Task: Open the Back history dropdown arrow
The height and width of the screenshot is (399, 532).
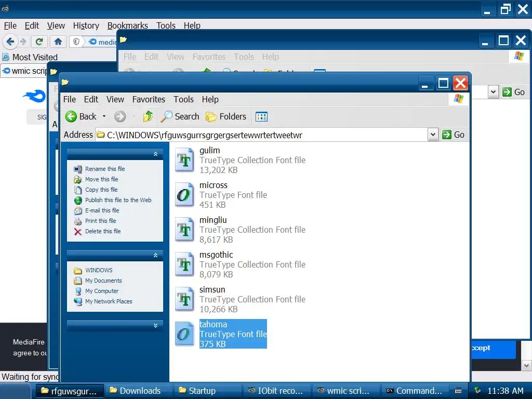Action: [x=104, y=116]
